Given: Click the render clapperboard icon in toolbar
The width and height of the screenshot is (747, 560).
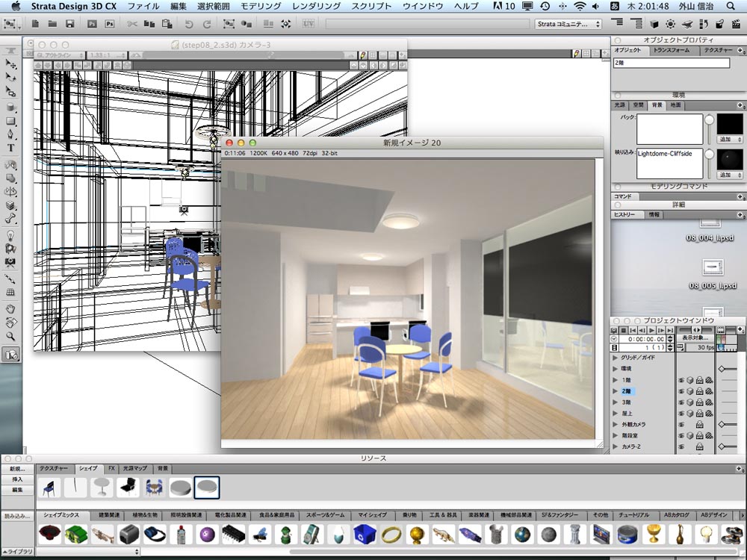Looking at the screenshot, I should tap(737, 23).
